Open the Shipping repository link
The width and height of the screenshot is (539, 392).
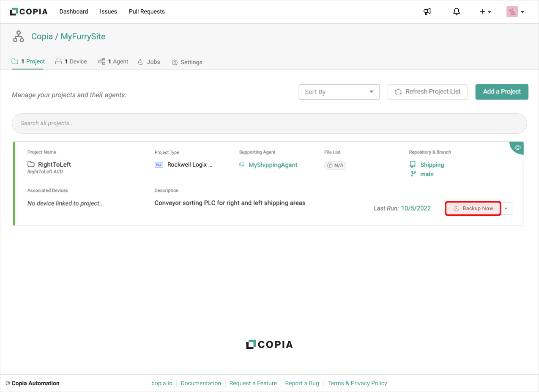point(432,165)
